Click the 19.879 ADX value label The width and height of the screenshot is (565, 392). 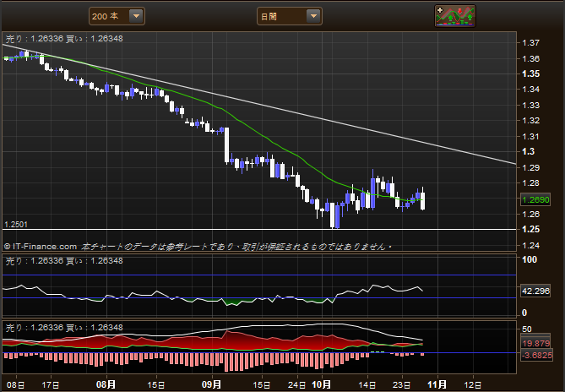(535, 343)
